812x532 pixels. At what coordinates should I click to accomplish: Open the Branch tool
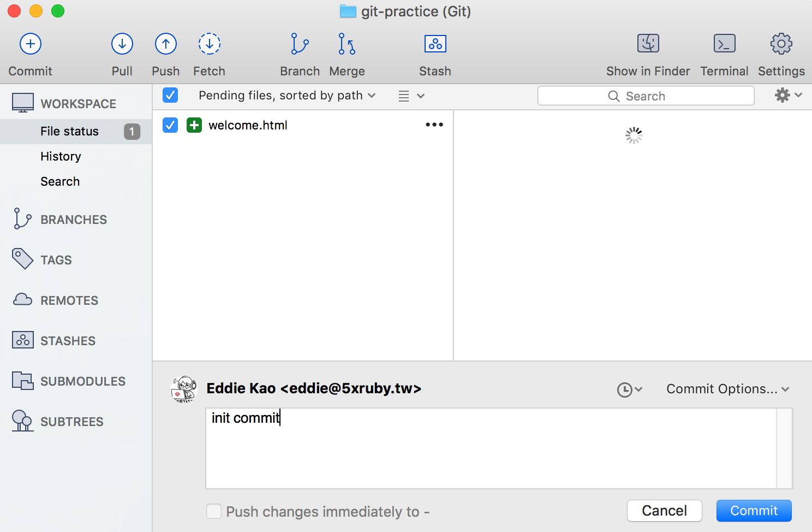pyautogui.click(x=300, y=44)
